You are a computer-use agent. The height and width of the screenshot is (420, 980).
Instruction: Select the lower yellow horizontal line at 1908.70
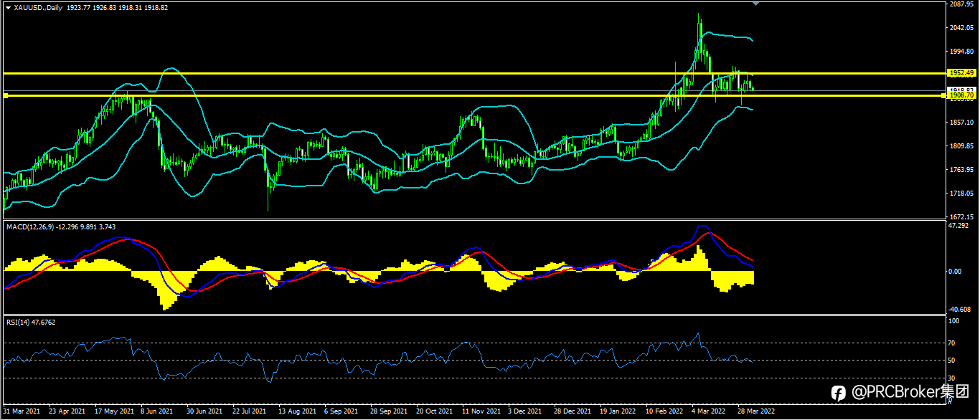(473, 95)
